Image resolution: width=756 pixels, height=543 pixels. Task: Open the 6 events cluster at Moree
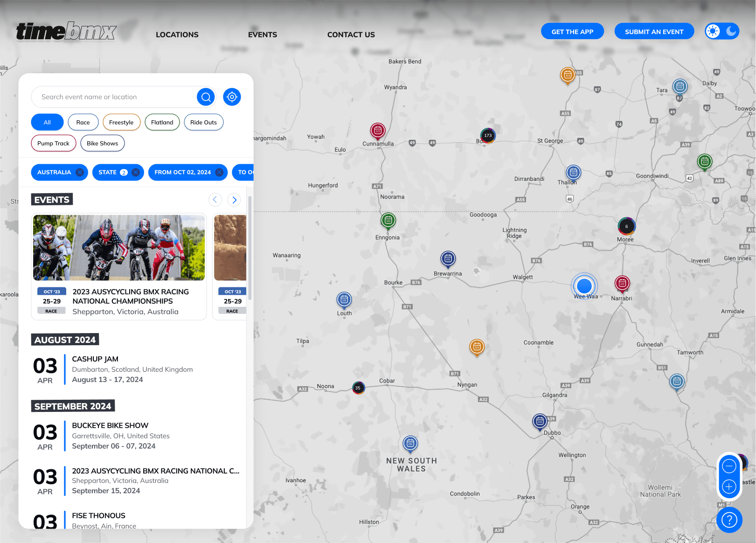pyautogui.click(x=626, y=226)
